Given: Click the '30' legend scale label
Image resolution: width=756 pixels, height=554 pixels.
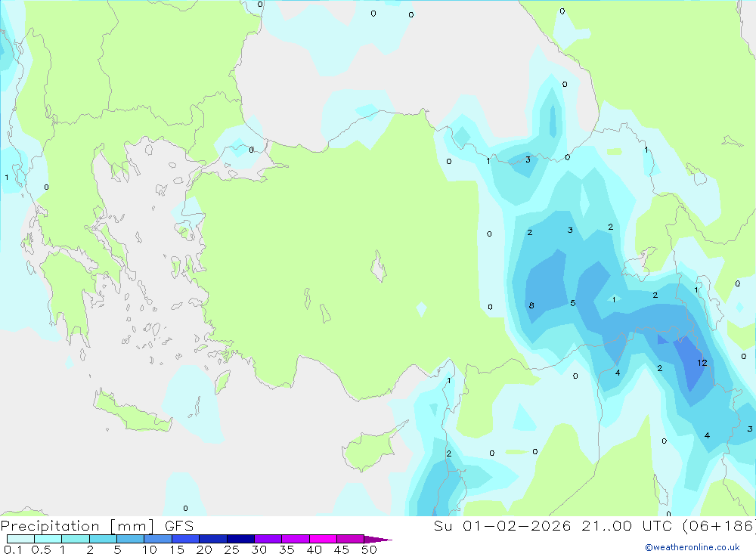Looking at the screenshot, I should (259, 549).
